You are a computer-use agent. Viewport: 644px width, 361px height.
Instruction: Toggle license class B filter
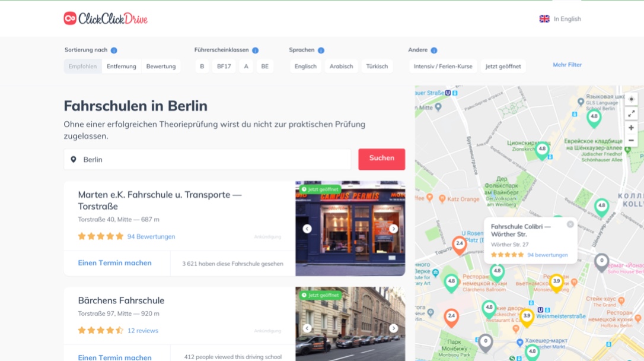[x=202, y=66]
